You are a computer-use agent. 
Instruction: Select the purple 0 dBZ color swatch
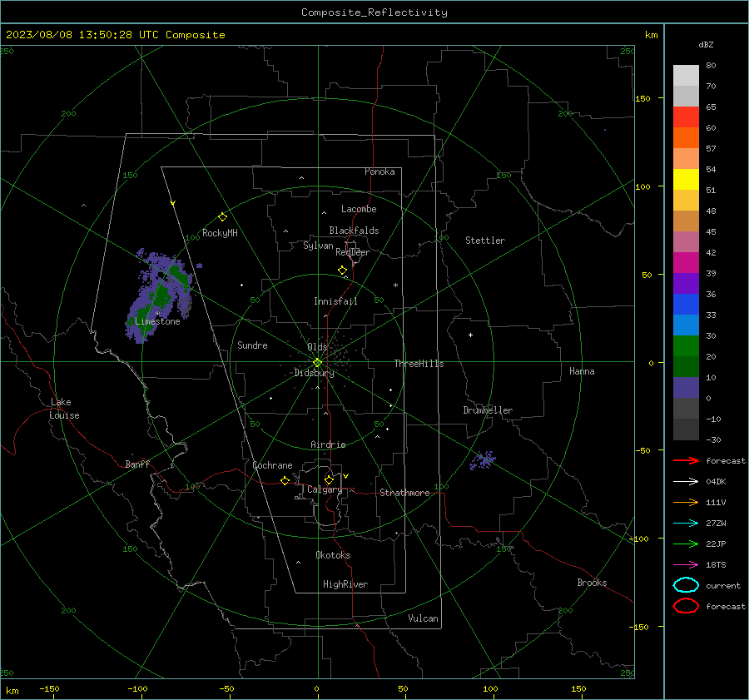tap(686, 388)
